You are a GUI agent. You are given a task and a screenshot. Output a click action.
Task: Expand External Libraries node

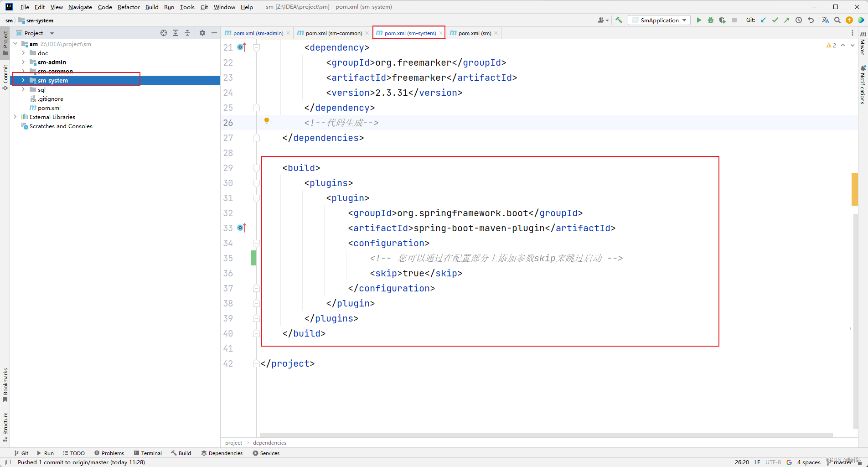pyautogui.click(x=15, y=117)
